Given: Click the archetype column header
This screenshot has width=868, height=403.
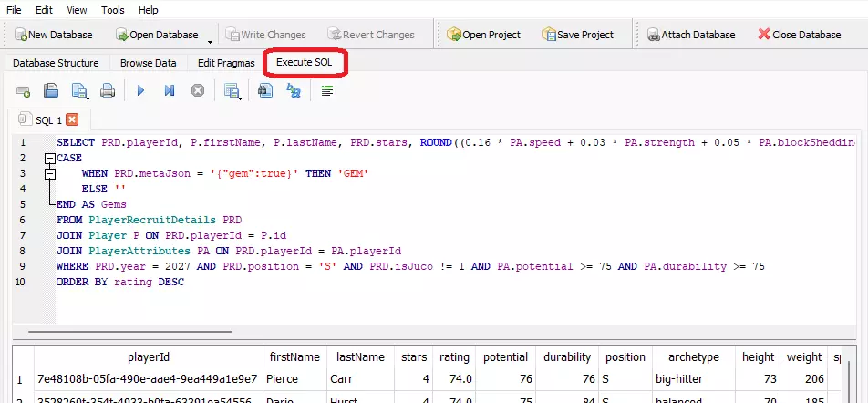Looking at the screenshot, I should [x=694, y=357].
